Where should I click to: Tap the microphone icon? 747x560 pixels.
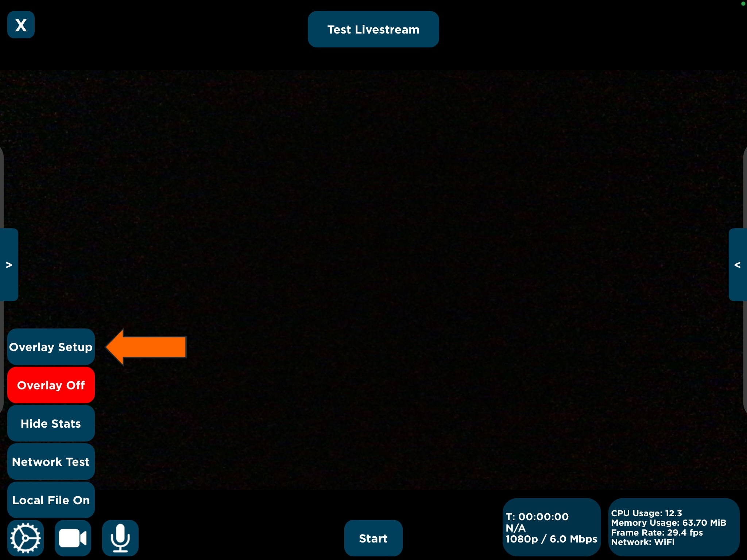pos(120,538)
